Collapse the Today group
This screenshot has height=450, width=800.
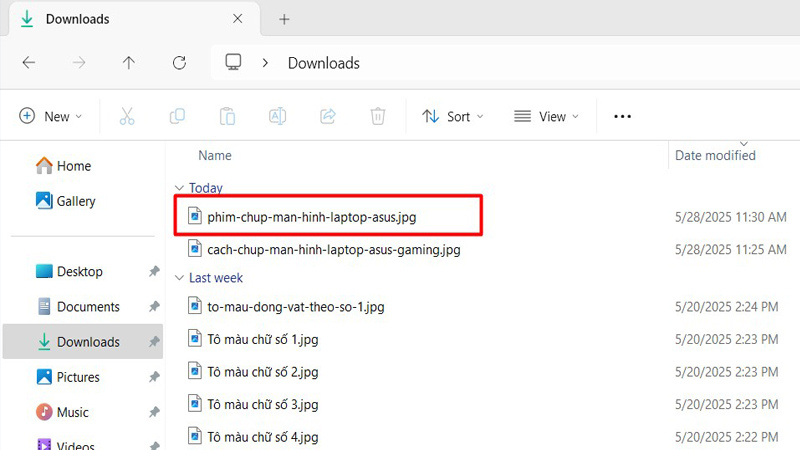tap(179, 188)
